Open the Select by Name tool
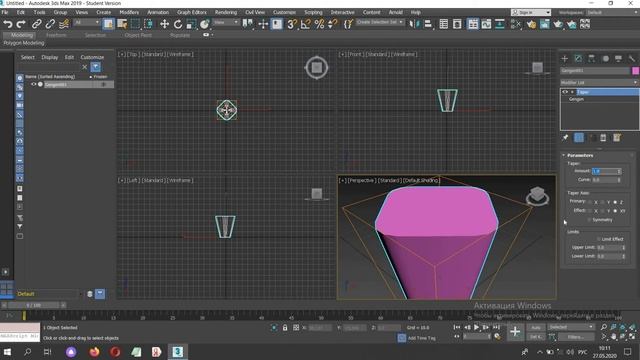 122,24
